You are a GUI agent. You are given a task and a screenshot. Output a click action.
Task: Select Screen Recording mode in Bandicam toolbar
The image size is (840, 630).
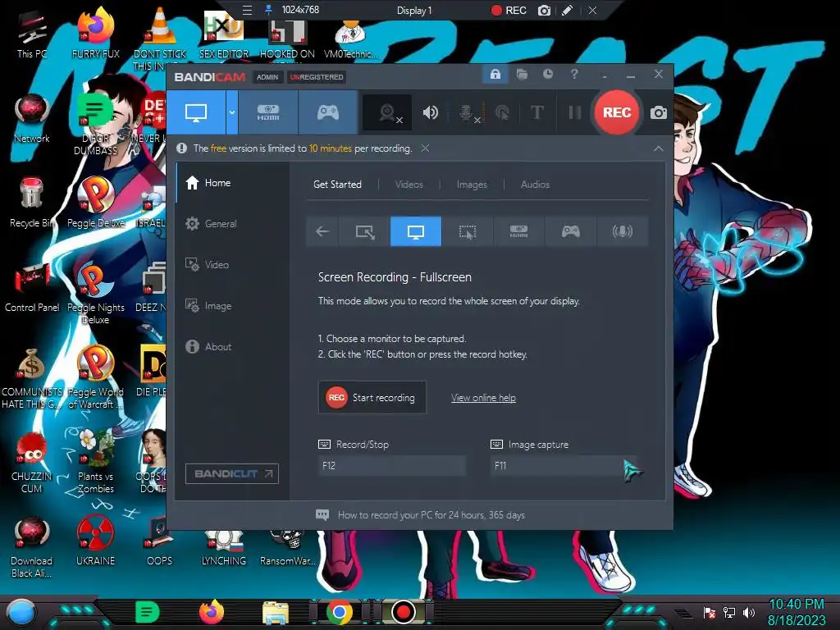[196, 112]
